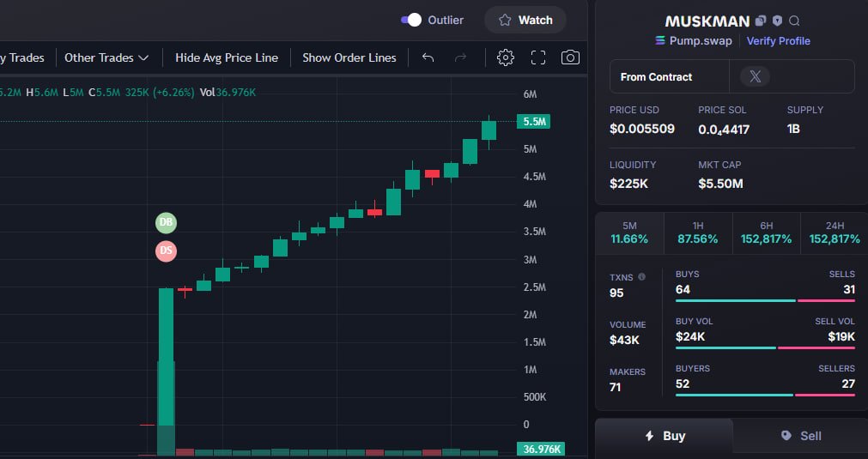Click the MAKERS 71 value
This screenshot has width=868, height=459.
coord(615,387)
